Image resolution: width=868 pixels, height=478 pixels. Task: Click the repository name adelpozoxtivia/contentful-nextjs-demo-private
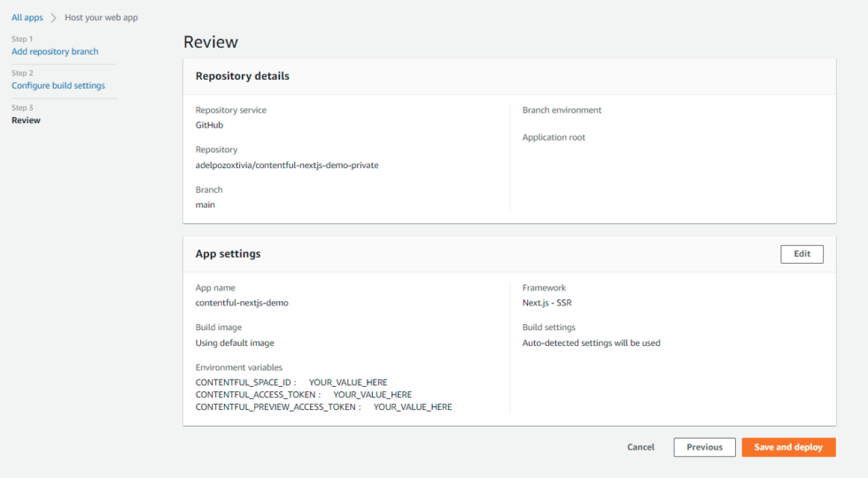click(x=287, y=165)
